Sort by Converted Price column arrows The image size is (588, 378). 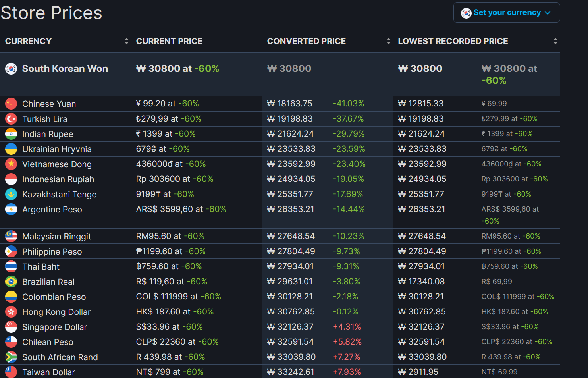[388, 41]
